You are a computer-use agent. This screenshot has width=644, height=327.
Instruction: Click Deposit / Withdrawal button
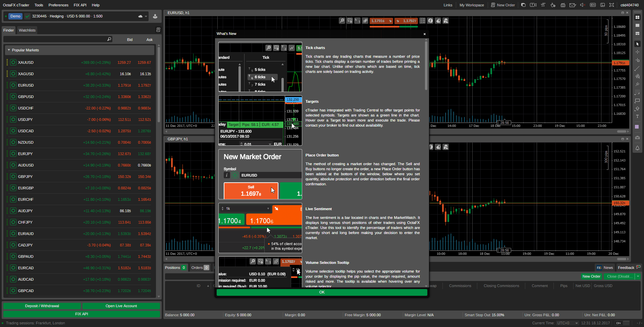pos(42,306)
